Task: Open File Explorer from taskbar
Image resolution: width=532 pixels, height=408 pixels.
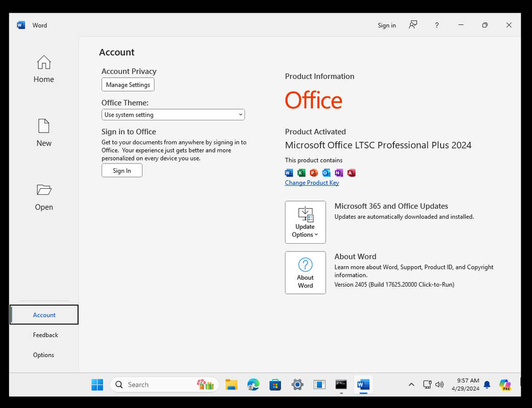Action: point(231,385)
